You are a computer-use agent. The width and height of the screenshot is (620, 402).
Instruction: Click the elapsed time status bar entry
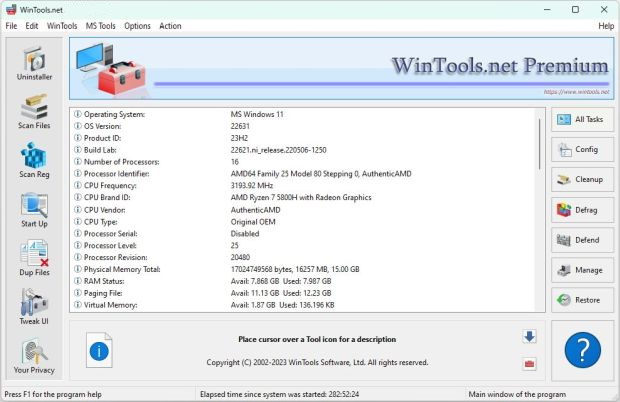[x=279, y=394]
